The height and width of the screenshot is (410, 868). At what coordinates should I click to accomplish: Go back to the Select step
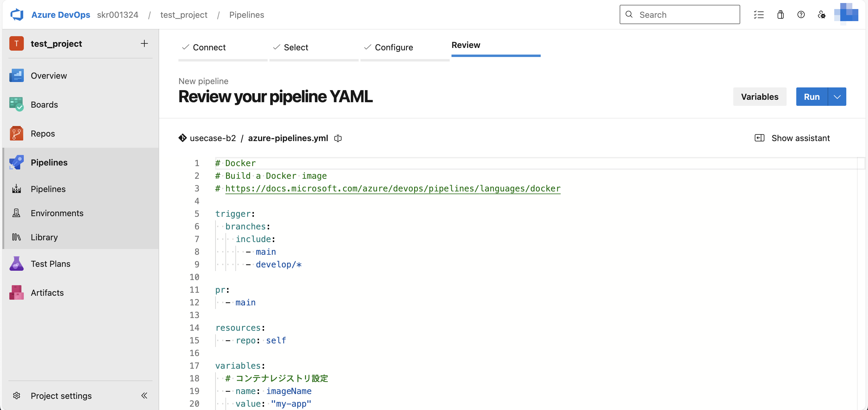296,47
